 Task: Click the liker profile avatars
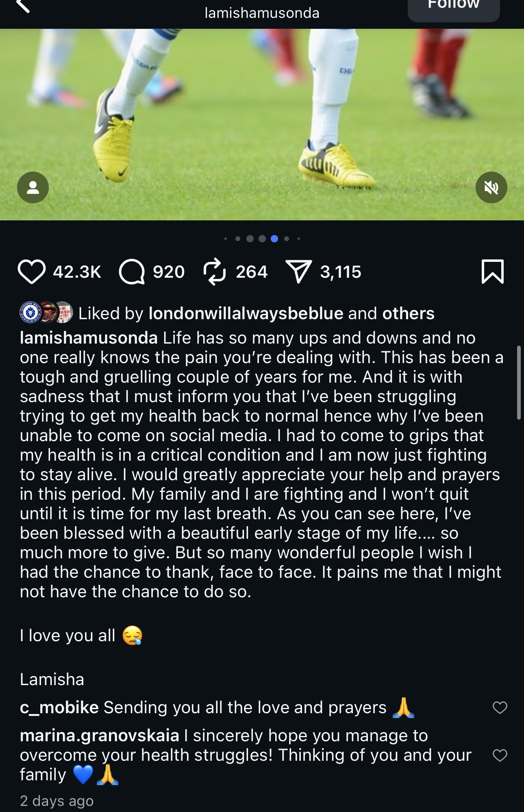[x=46, y=313]
